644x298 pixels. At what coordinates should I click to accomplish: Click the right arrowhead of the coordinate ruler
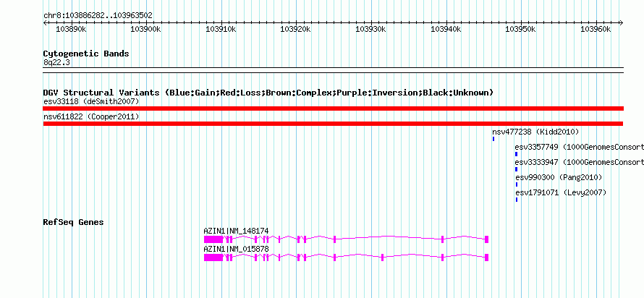(622, 23)
